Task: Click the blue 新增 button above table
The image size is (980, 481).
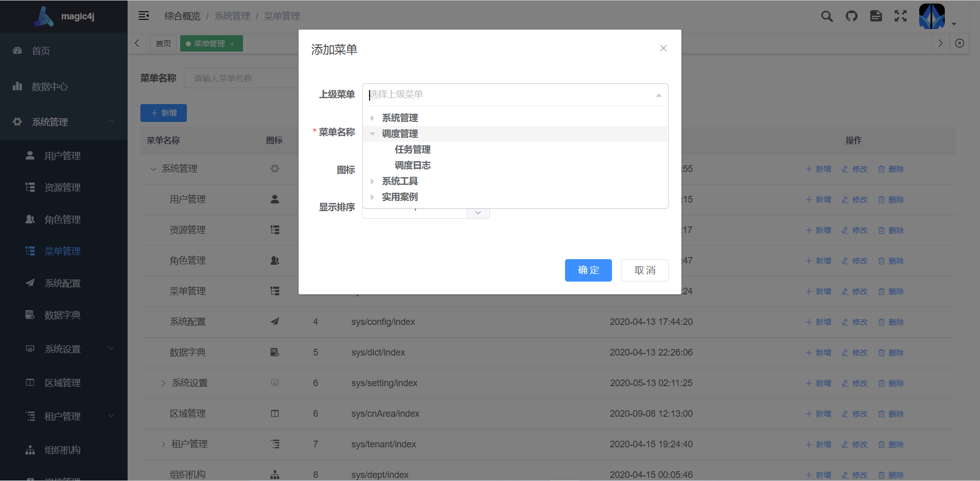Action: pos(163,113)
